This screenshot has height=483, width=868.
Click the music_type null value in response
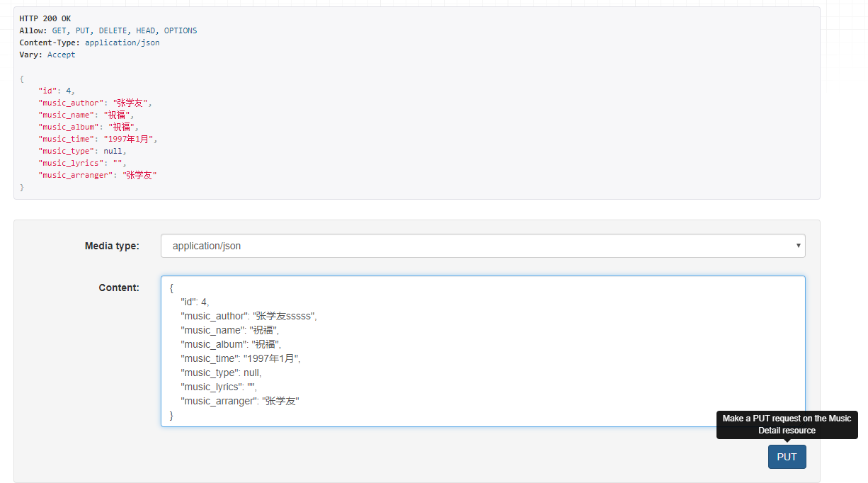point(113,150)
